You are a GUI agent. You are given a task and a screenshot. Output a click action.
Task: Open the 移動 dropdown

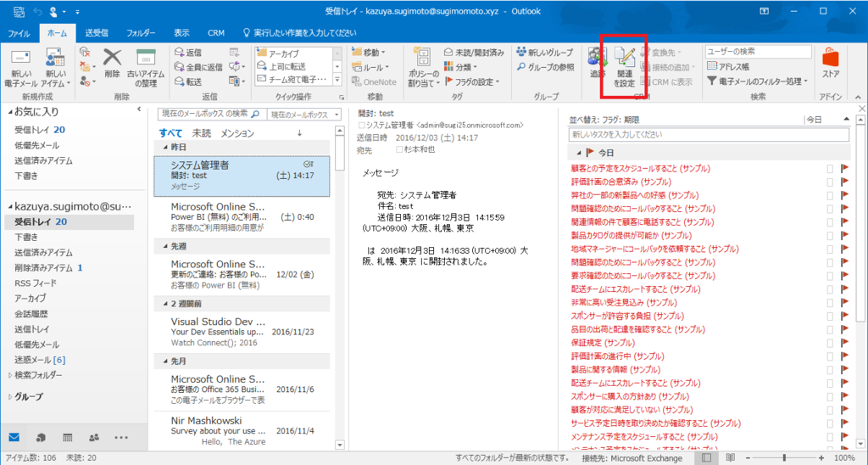[369, 52]
